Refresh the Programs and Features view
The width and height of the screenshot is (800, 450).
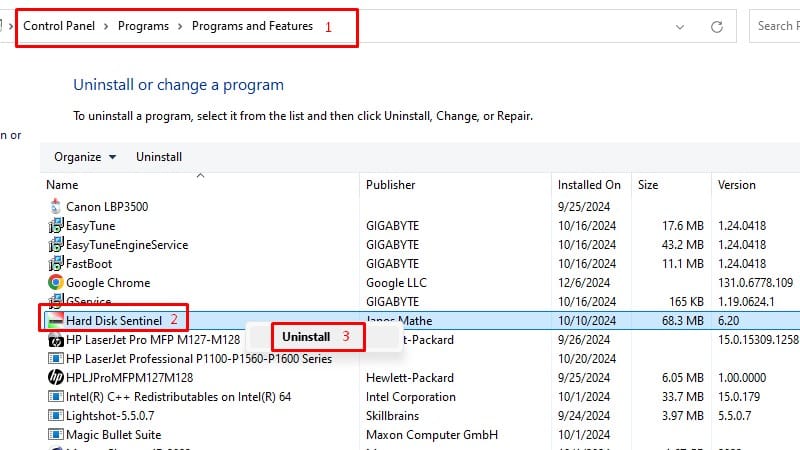point(717,27)
